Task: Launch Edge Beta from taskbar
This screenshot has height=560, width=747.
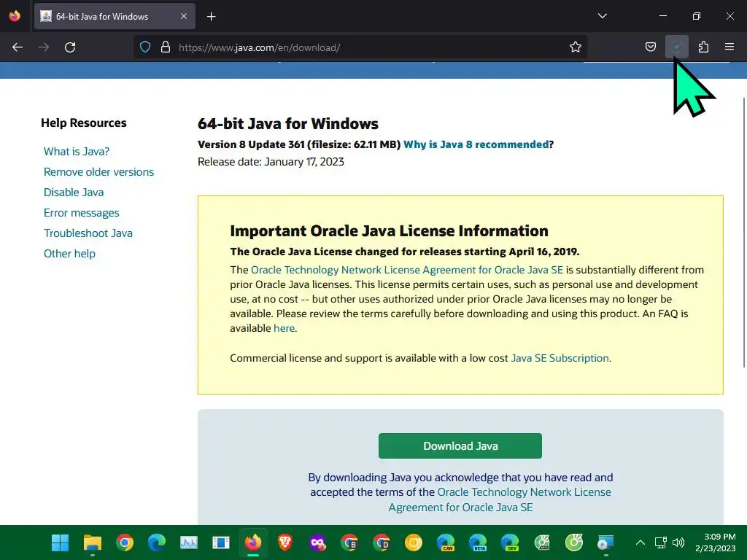Action: [478, 542]
